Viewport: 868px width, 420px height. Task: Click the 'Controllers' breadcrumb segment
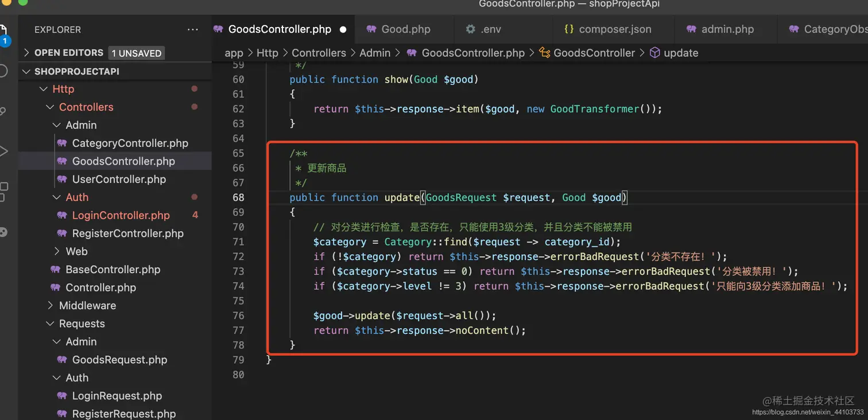click(319, 53)
